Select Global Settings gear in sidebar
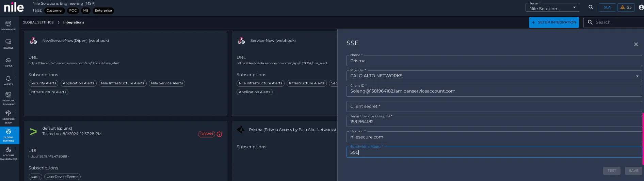644x181 pixels. 8,135
